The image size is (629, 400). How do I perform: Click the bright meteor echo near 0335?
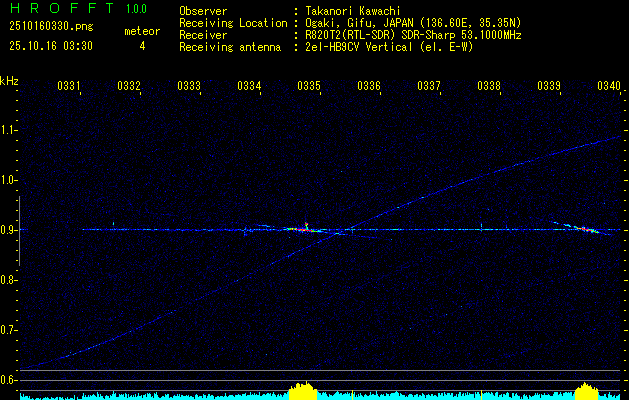point(303,229)
